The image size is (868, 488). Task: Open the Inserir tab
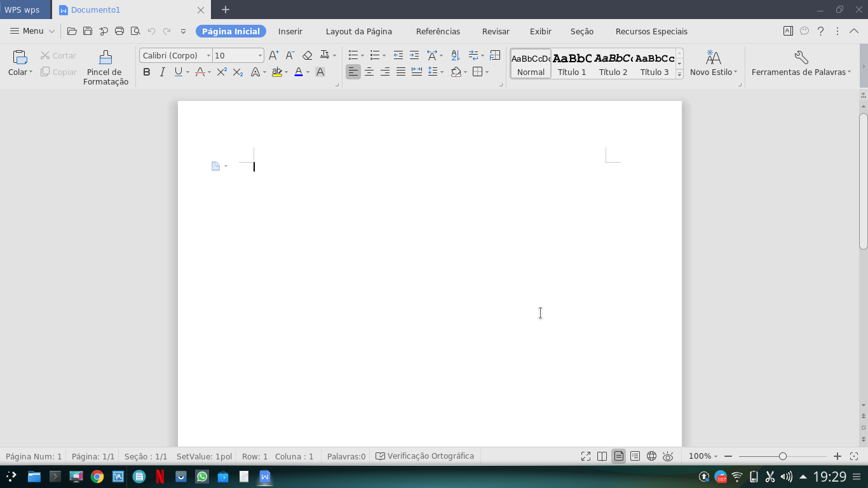tap(290, 31)
